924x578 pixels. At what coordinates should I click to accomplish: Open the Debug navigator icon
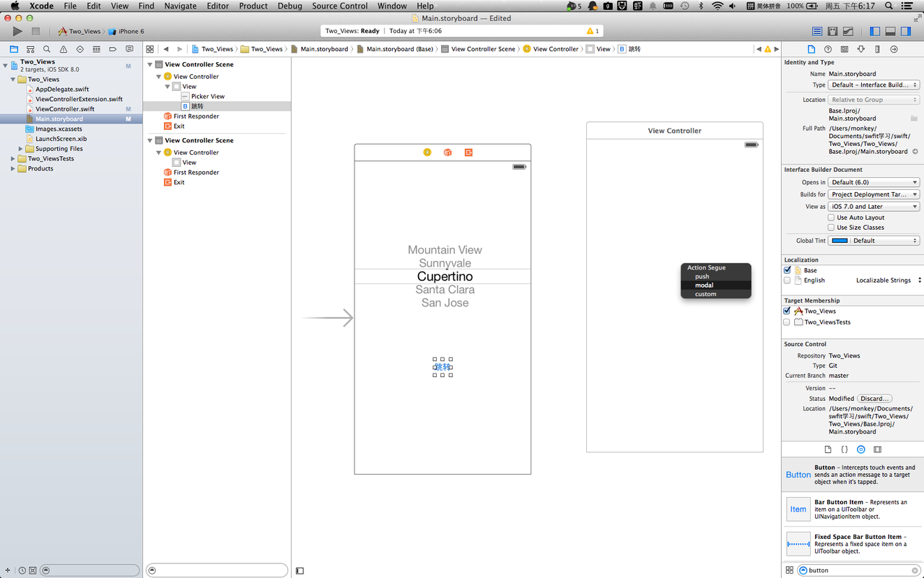[97, 49]
